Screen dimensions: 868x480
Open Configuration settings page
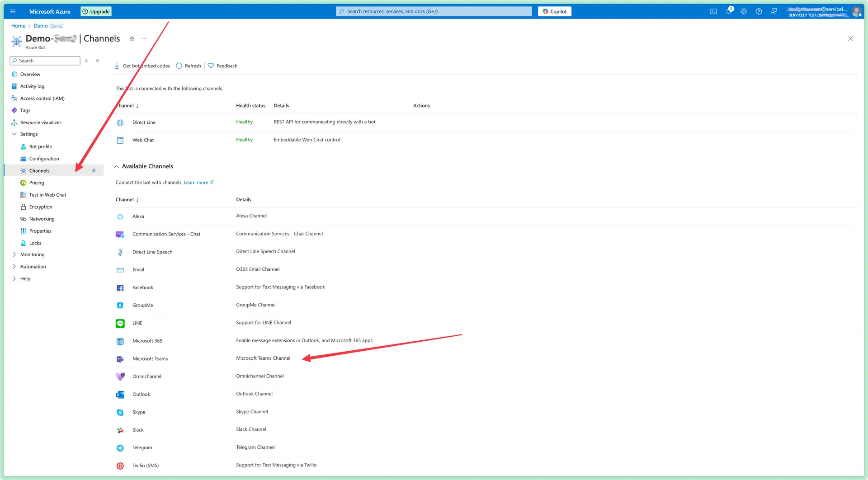coord(44,159)
